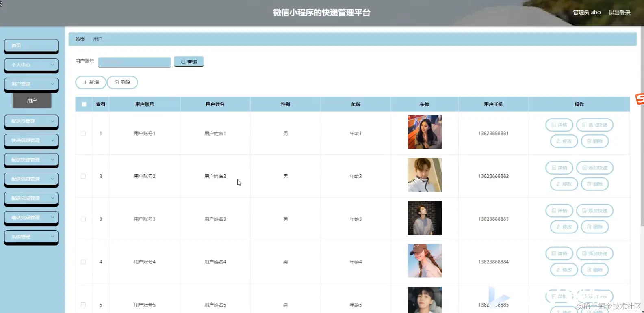
Task: Click the 用户姓名 column header
Action: click(215, 104)
